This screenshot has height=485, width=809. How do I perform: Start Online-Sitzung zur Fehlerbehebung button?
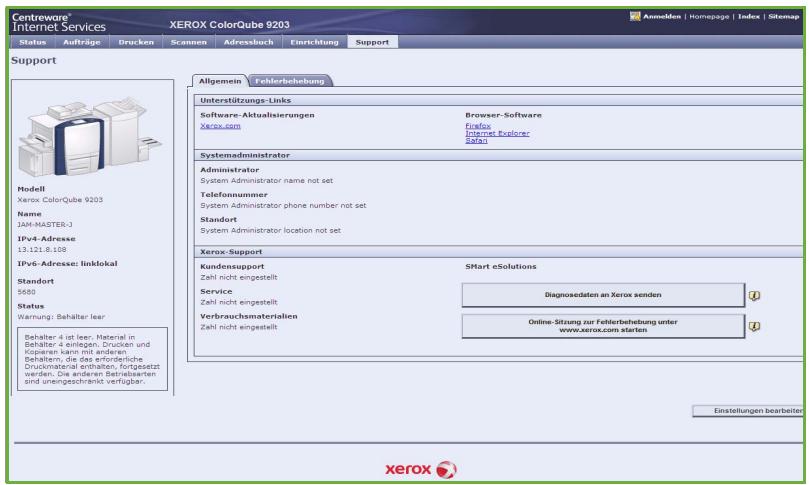603,326
